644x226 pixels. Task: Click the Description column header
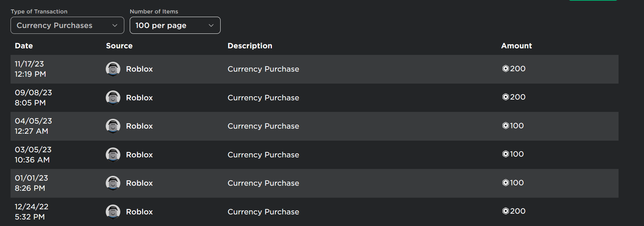coord(250,46)
